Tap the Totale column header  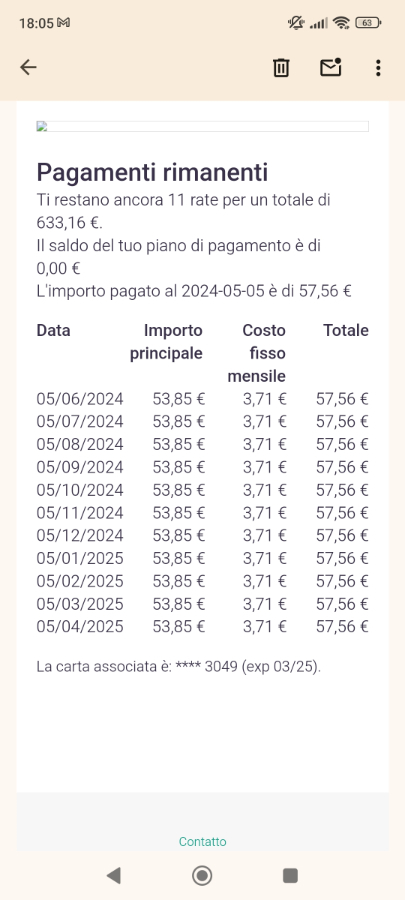345,331
